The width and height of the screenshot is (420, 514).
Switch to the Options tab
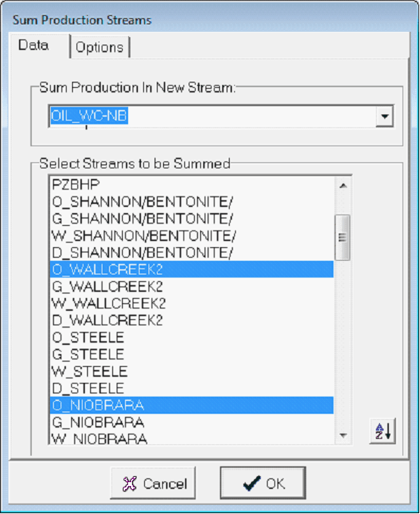99,47
